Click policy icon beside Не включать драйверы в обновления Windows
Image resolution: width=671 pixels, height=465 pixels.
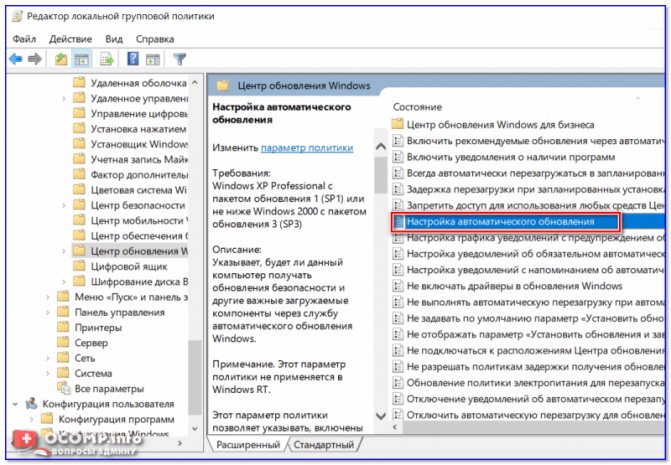click(x=398, y=286)
